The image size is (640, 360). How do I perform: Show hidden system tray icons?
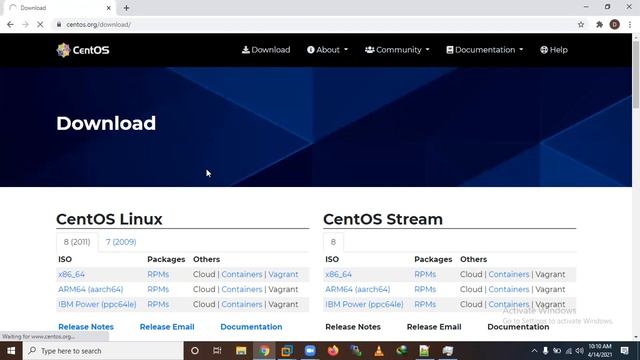[x=534, y=351]
